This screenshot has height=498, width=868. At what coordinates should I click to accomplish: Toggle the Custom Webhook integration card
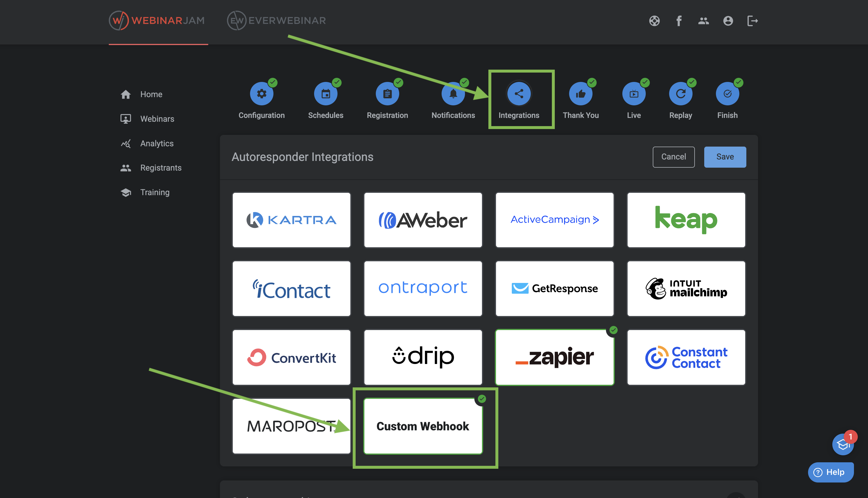pyautogui.click(x=423, y=426)
